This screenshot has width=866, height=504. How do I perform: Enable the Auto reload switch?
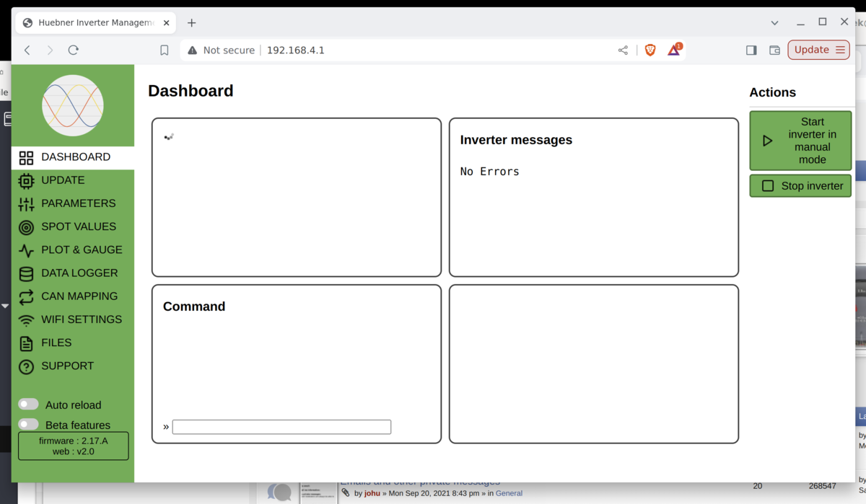pos(28,404)
